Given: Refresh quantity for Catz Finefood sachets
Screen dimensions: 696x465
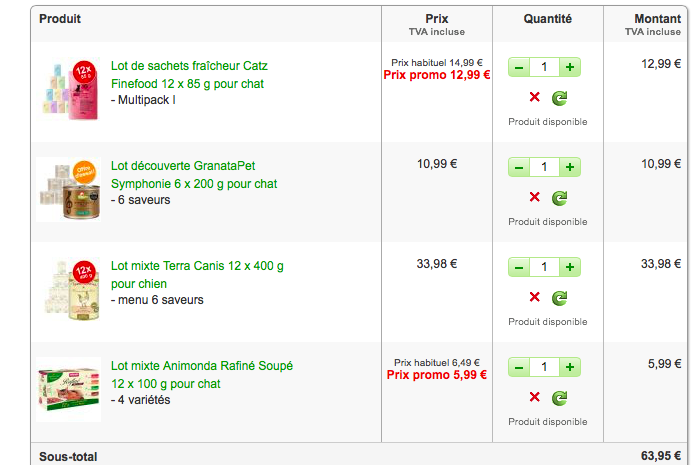Looking at the screenshot, I should tap(559, 98).
